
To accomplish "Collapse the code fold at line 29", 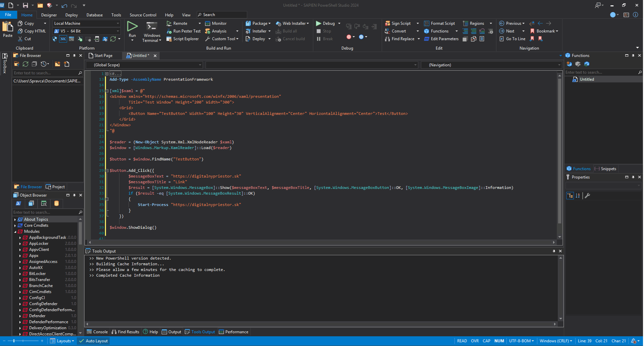I will tap(107, 170).
